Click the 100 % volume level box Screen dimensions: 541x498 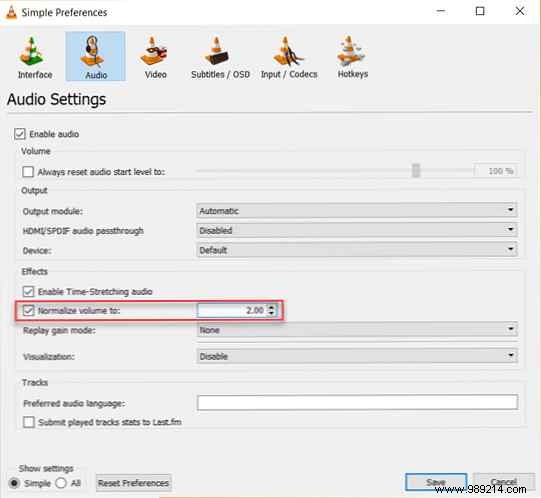coord(496,171)
